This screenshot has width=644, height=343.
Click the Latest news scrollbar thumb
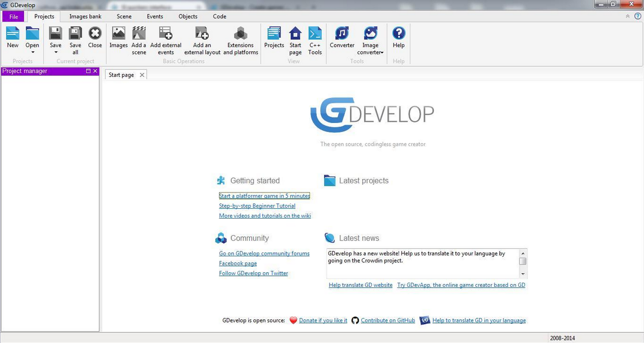523,261
